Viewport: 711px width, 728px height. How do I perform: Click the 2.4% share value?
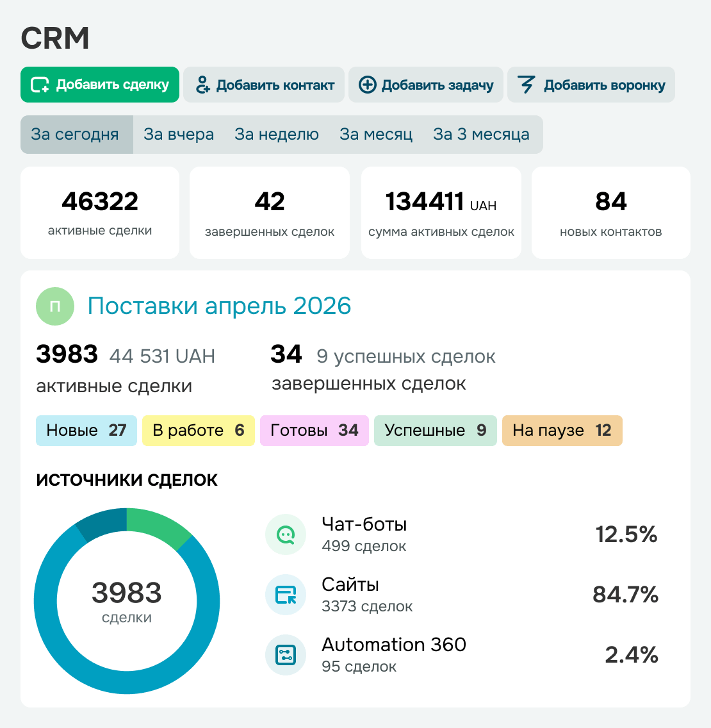pyautogui.click(x=632, y=655)
